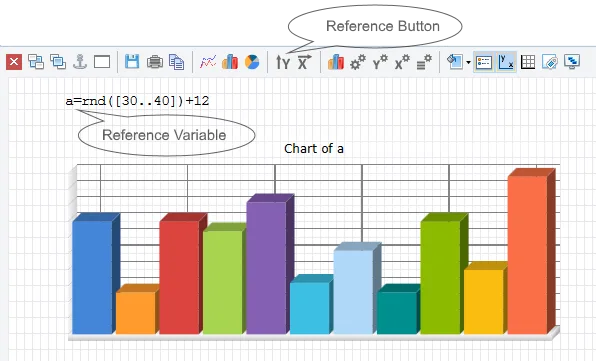Print the chart using printer icon

click(x=155, y=62)
